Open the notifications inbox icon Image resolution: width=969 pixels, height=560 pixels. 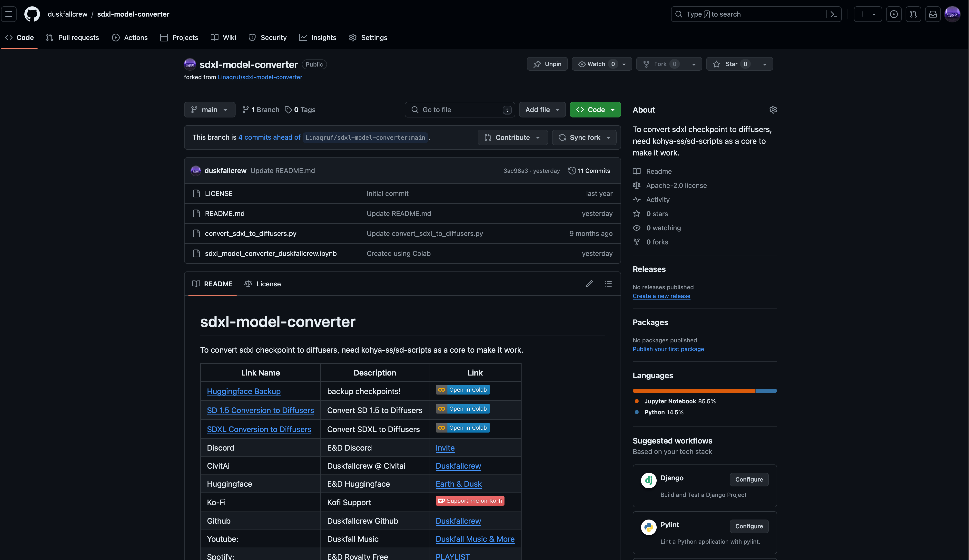(932, 14)
